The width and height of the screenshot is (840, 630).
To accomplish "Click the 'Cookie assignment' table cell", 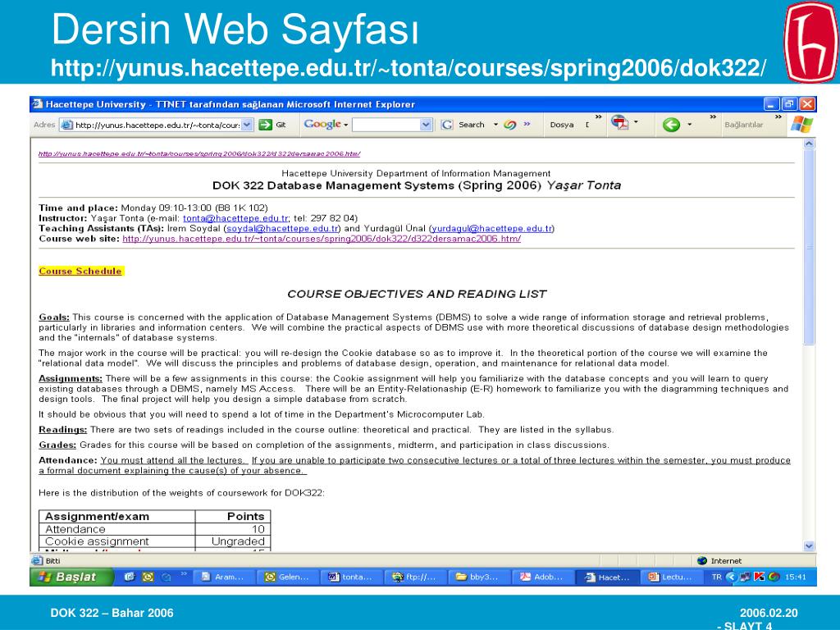I will tap(117, 541).
